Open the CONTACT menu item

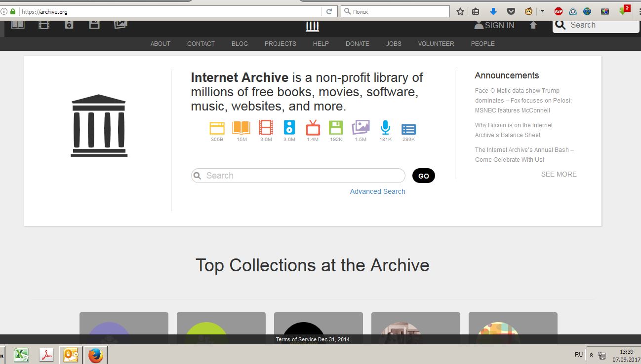click(x=201, y=43)
